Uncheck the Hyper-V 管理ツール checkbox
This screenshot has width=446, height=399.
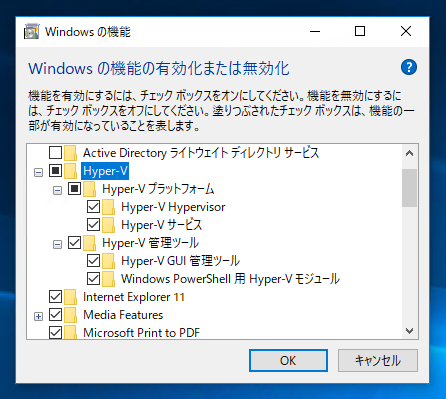click(x=74, y=243)
